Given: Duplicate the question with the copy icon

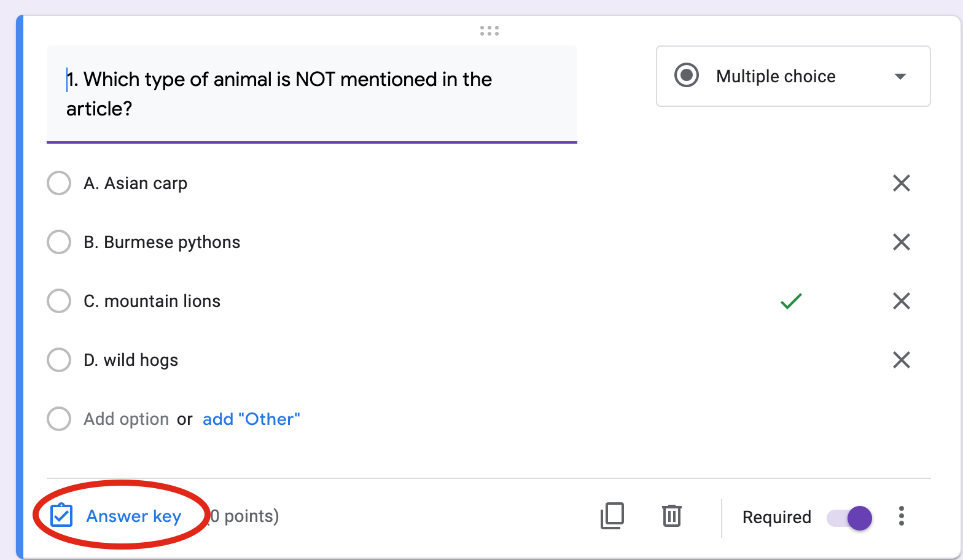Looking at the screenshot, I should pyautogui.click(x=612, y=516).
